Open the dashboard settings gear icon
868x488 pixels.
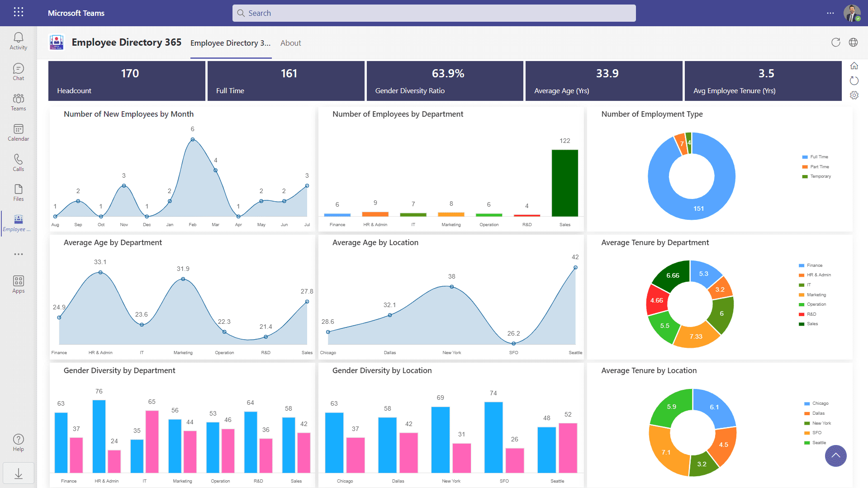[854, 95]
